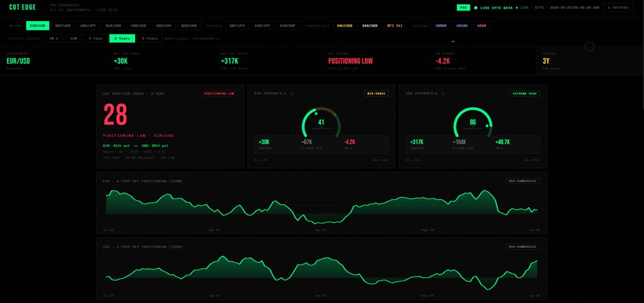
Task: Set history period to 3 Years
Action: [122, 38]
